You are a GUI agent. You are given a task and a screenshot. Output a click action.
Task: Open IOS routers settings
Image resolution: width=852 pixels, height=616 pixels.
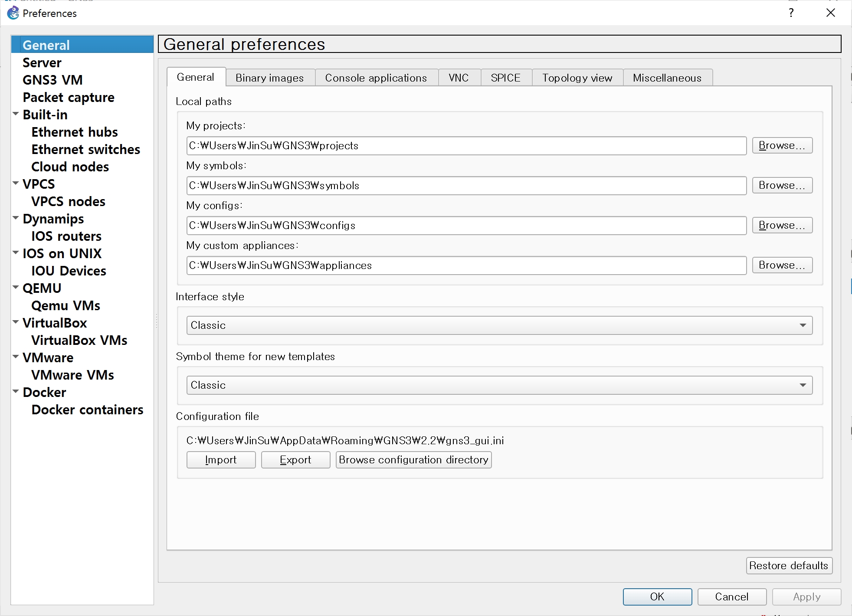66,236
